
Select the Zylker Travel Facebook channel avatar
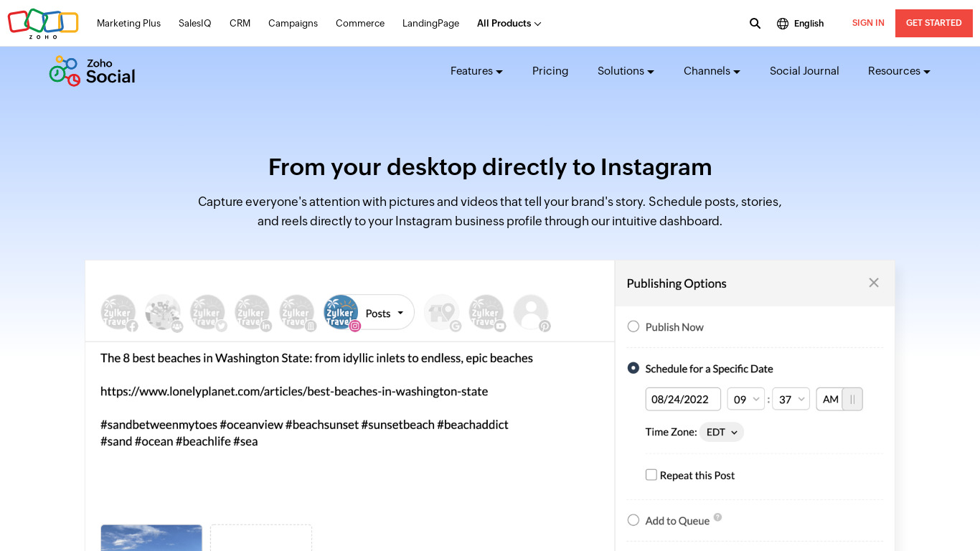(x=118, y=313)
